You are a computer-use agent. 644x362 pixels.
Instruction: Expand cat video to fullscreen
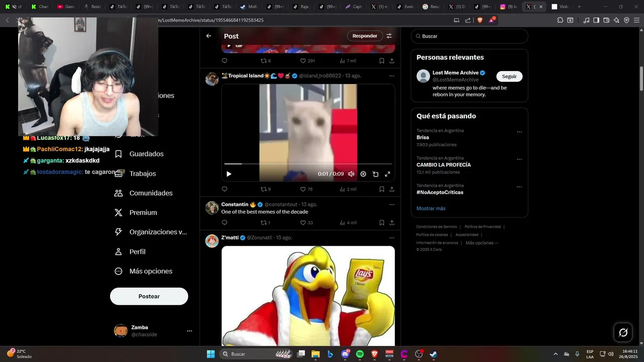[387, 174]
